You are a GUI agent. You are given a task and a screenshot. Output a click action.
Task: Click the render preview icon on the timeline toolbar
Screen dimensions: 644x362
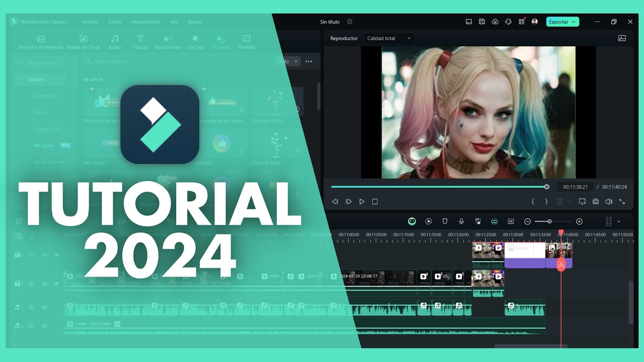428,221
